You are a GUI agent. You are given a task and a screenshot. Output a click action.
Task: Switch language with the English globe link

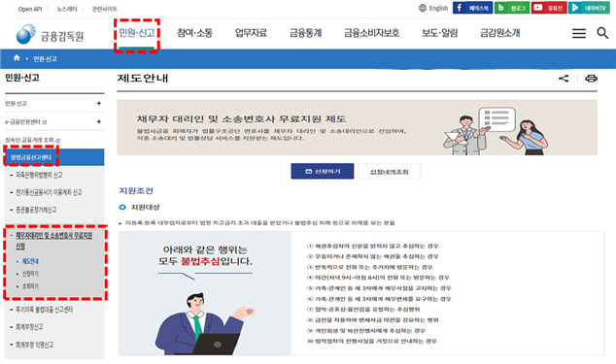point(433,8)
